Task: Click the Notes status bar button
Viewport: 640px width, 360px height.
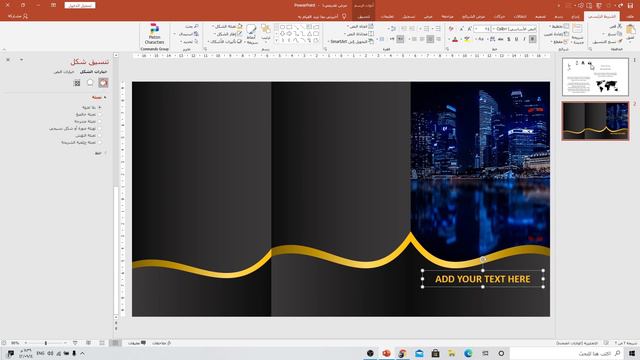Action: click(162, 343)
